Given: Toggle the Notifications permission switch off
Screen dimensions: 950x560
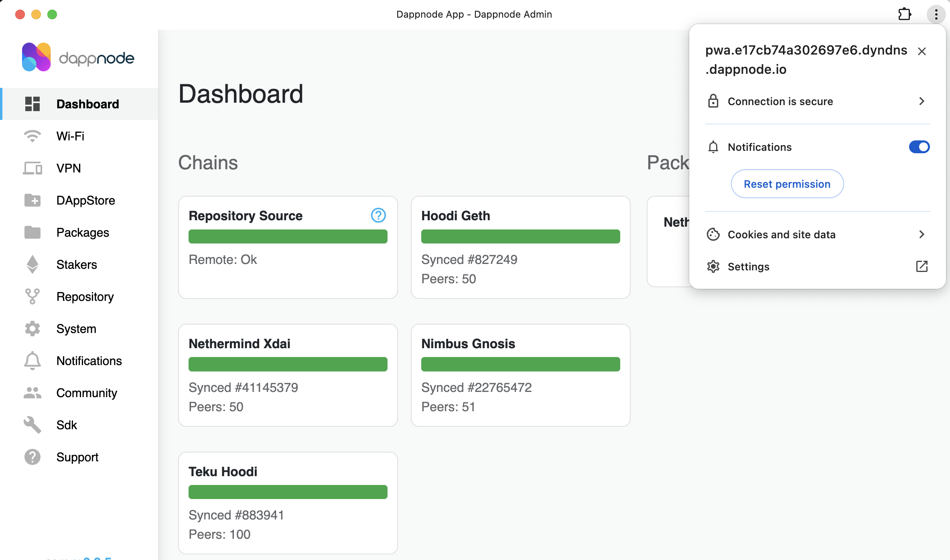Looking at the screenshot, I should 919,147.
